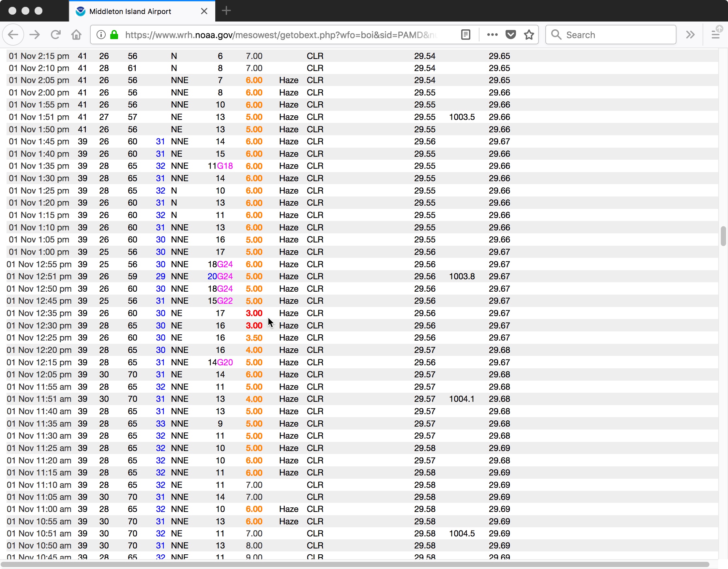Open the site information icon
The height and width of the screenshot is (569, 728).
101,35
